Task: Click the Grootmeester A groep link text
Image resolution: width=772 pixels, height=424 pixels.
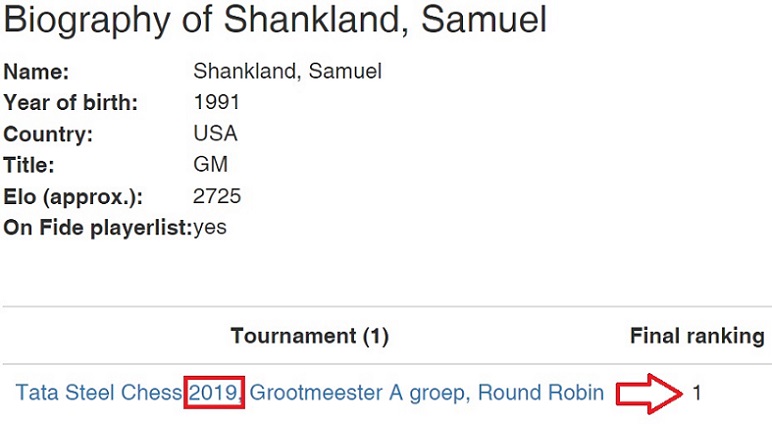Action: click(357, 393)
